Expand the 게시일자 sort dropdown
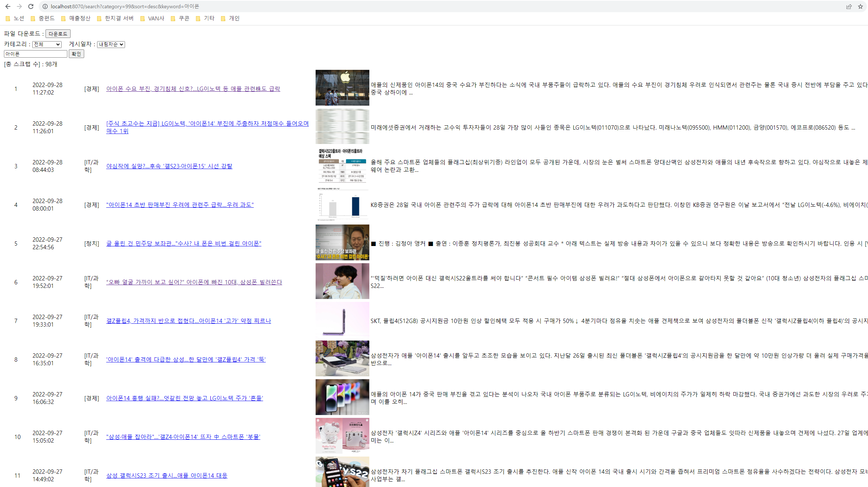 point(111,44)
